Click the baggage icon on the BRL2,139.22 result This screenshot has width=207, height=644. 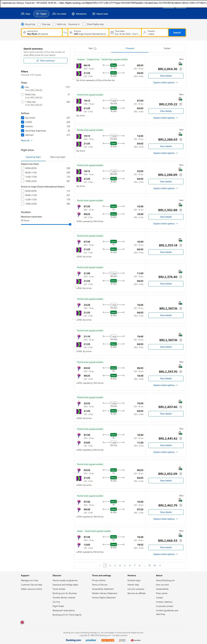[180, 99]
